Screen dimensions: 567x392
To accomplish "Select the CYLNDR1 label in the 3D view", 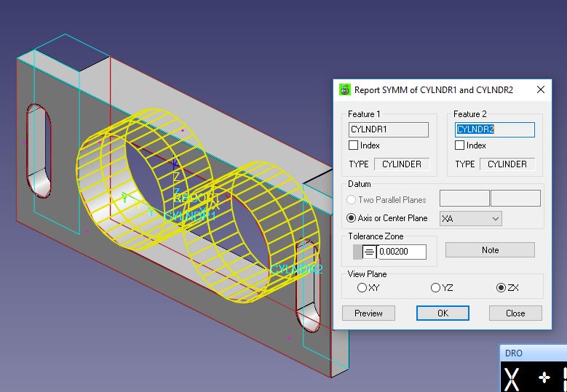I will pos(189,216).
